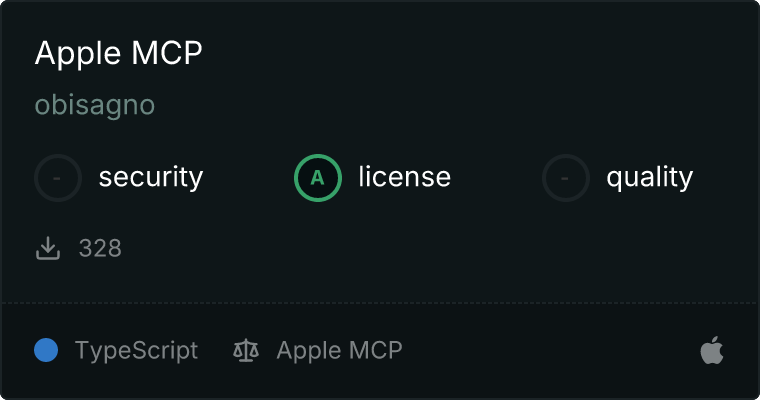Click the empty security score badge
760x400 pixels.
click(58, 178)
